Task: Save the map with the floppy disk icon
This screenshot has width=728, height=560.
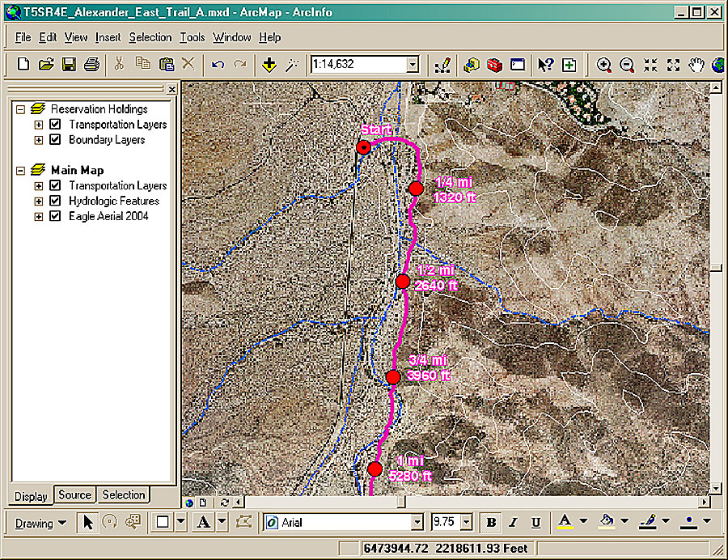Action: pos(69,64)
